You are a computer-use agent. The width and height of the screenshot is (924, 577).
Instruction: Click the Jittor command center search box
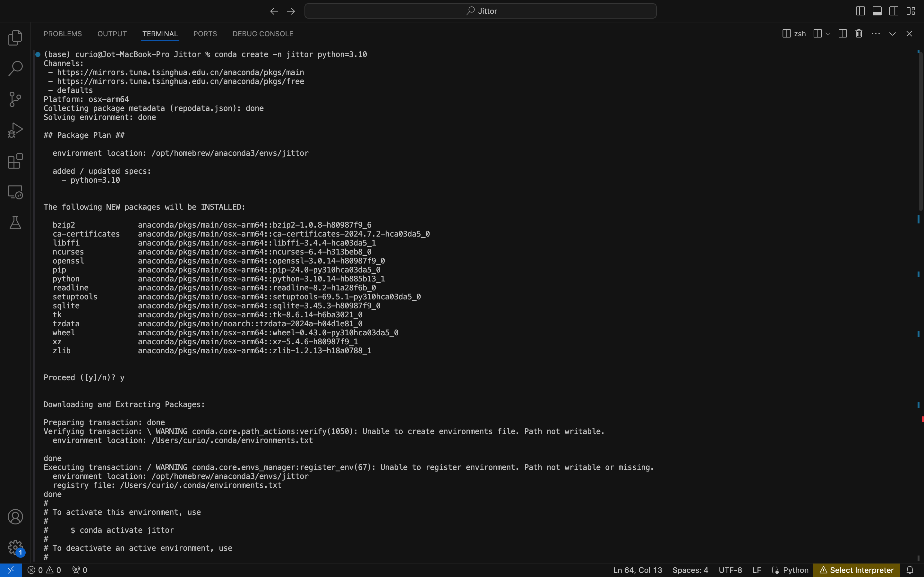pyautogui.click(x=480, y=11)
